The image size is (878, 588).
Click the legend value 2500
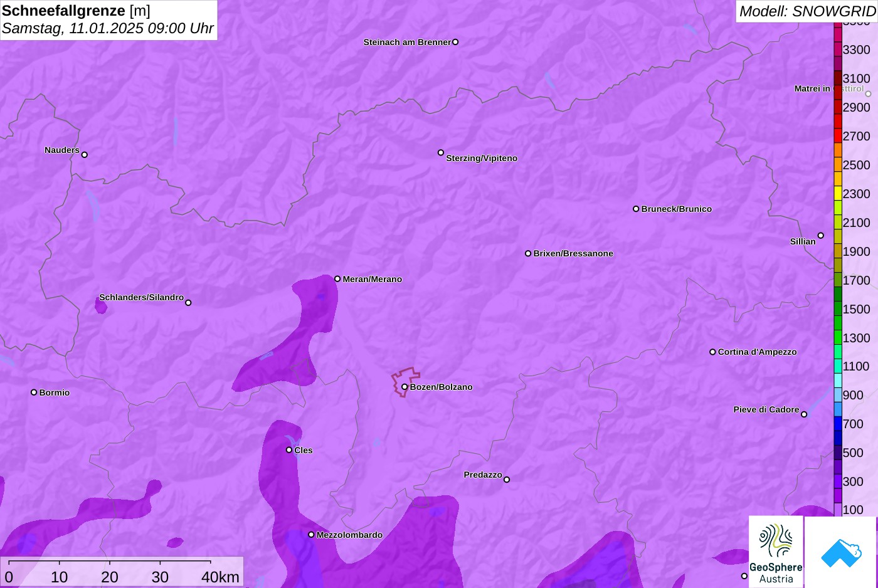tap(856, 165)
